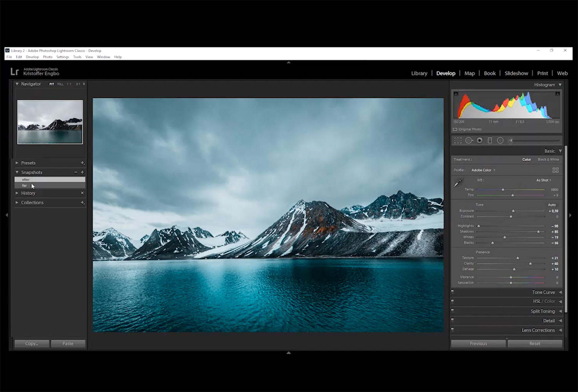Open the Adobe Color profile dropdown
This screenshot has height=392, width=578.
(x=483, y=170)
